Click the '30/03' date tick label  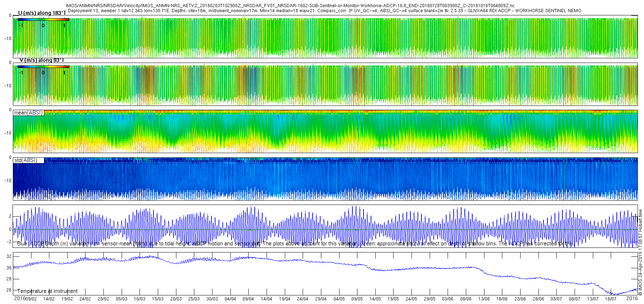tap(212, 299)
